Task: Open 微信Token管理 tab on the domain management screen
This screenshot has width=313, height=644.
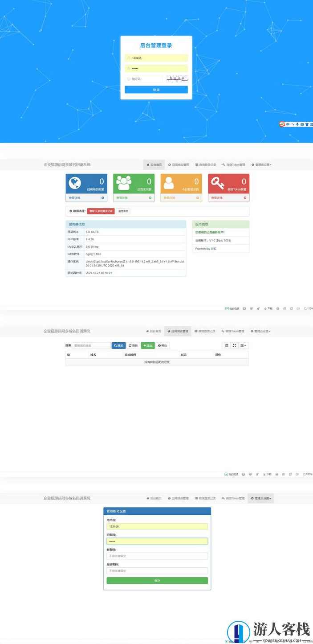Action: coord(233,331)
